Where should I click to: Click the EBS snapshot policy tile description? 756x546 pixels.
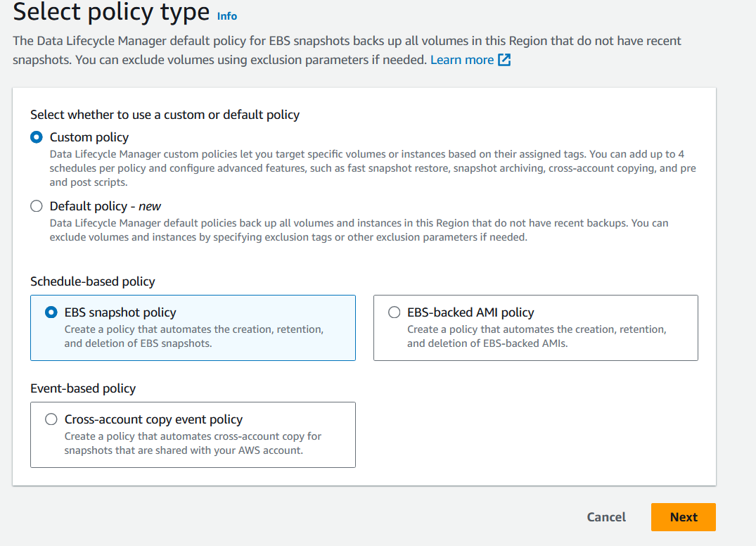click(x=194, y=336)
